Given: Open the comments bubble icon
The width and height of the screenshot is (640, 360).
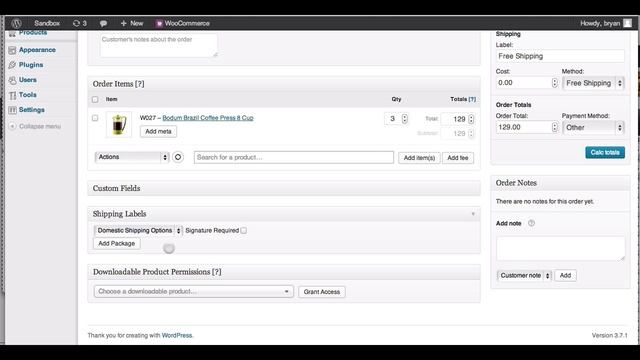Looking at the screenshot, I should [x=103, y=24].
